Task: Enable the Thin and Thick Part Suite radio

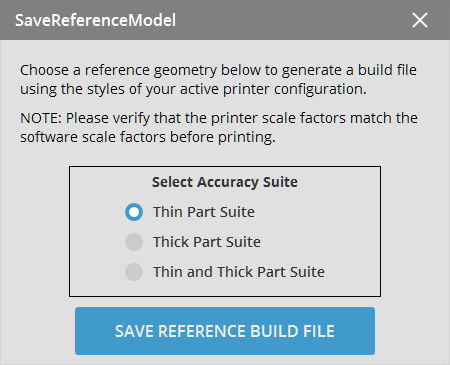Action: coord(134,272)
